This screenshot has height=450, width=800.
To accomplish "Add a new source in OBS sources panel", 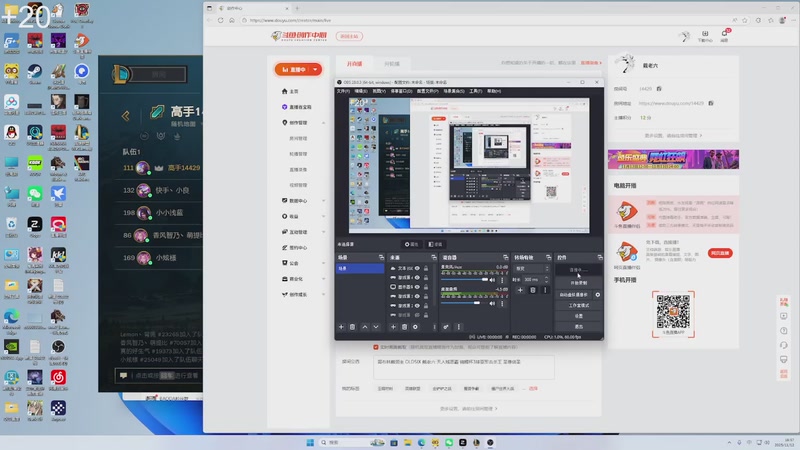I will [393, 327].
